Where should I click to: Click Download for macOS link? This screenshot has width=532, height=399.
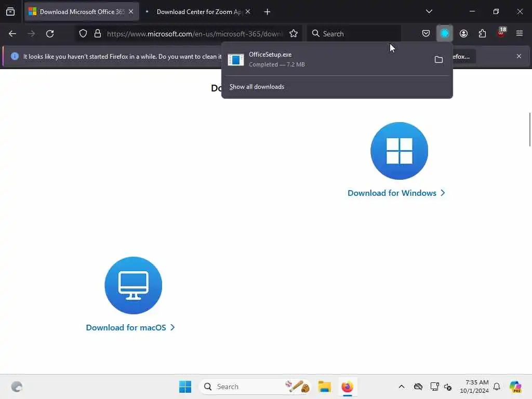pos(130,327)
